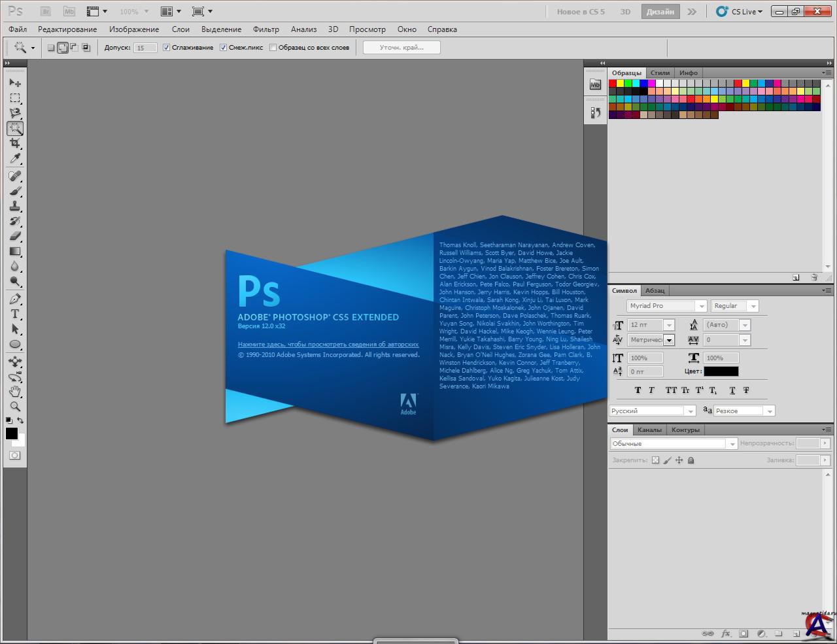Activate the Hand tool
This screenshot has height=644, width=837.
pyautogui.click(x=15, y=392)
